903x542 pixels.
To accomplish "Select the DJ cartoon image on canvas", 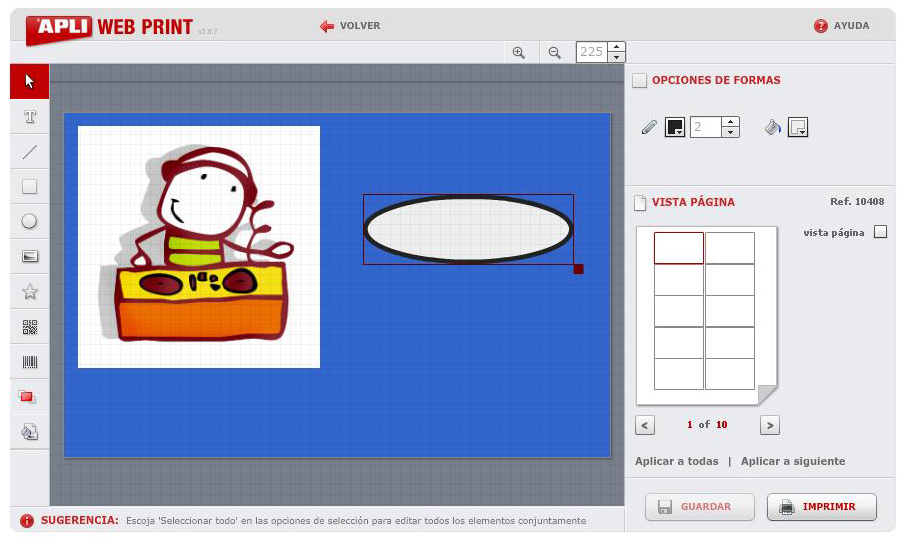I will 199,247.
